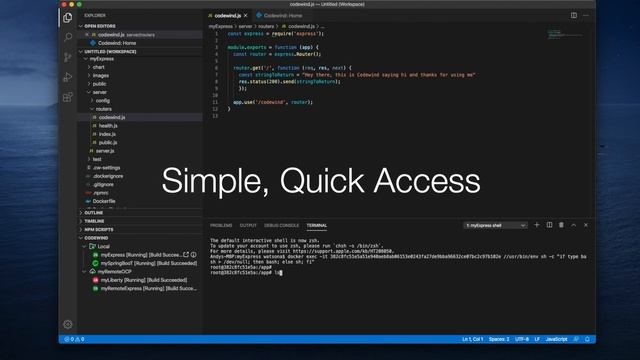Open the Source Control view
This screenshot has width=640, height=360.
pyautogui.click(x=68, y=57)
